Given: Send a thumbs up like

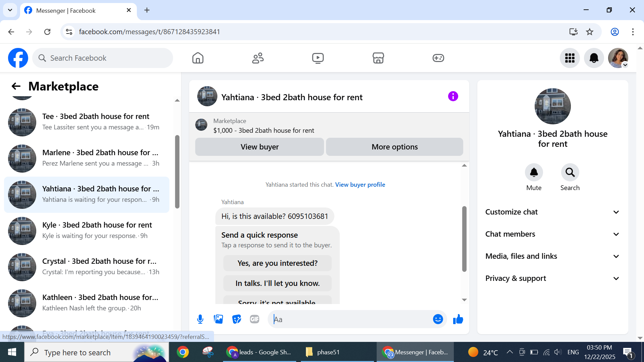Looking at the screenshot, I should [458, 319].
